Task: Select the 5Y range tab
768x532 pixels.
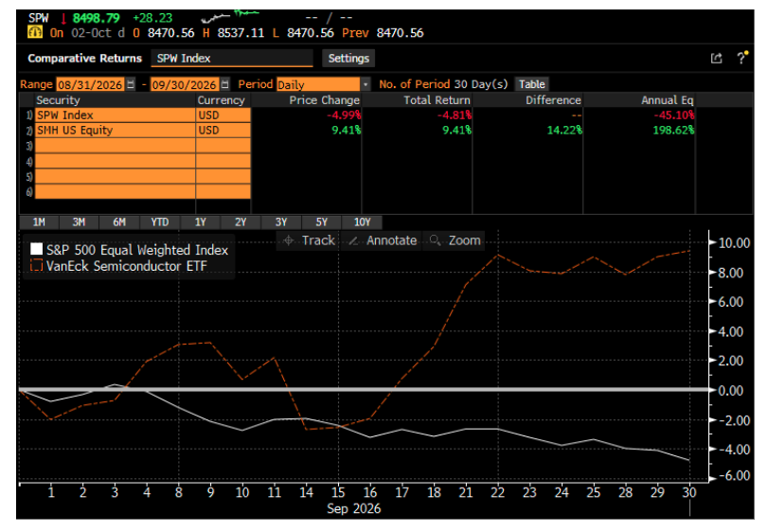Action: point(321,222)
